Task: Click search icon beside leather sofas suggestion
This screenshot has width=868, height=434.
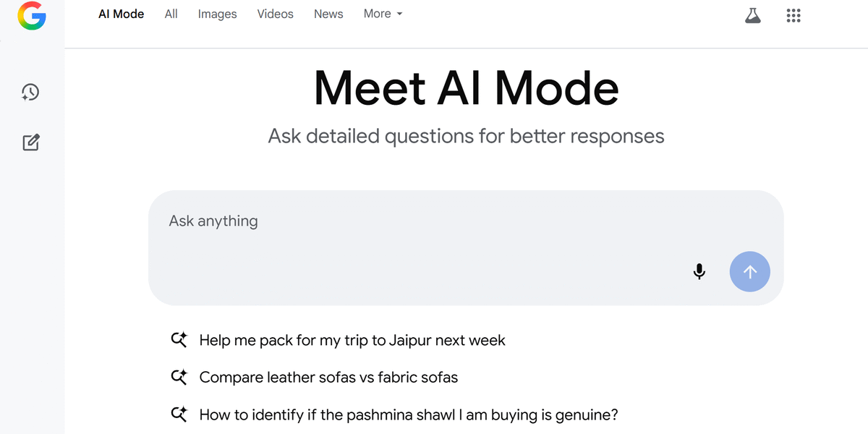Action: (x=179, y=378)
